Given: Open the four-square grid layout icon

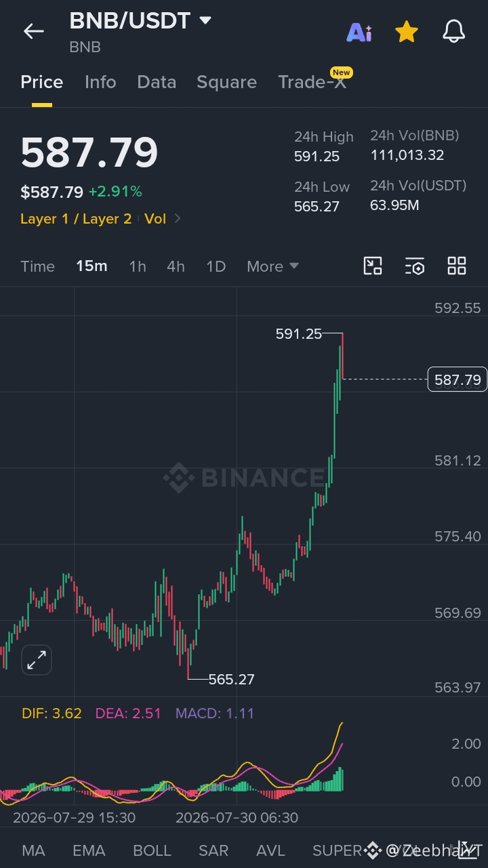Looking at the screenshot, I should (x=457, y=266).
